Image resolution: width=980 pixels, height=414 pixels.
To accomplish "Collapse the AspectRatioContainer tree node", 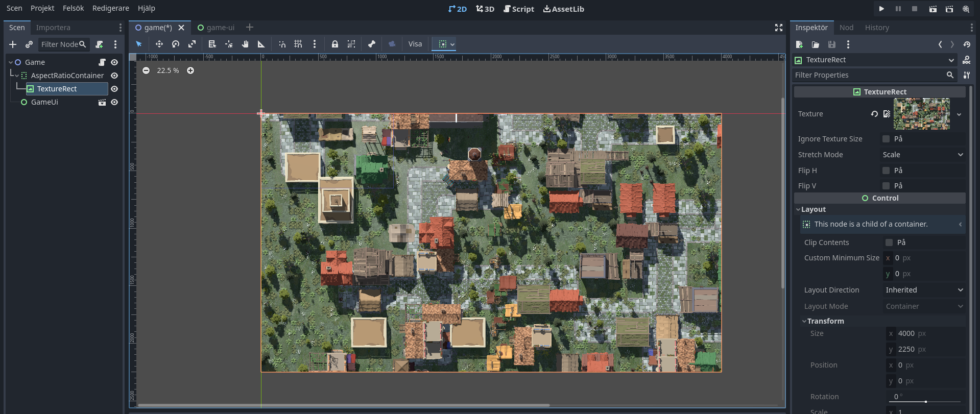I will click(x=17, y=76).
